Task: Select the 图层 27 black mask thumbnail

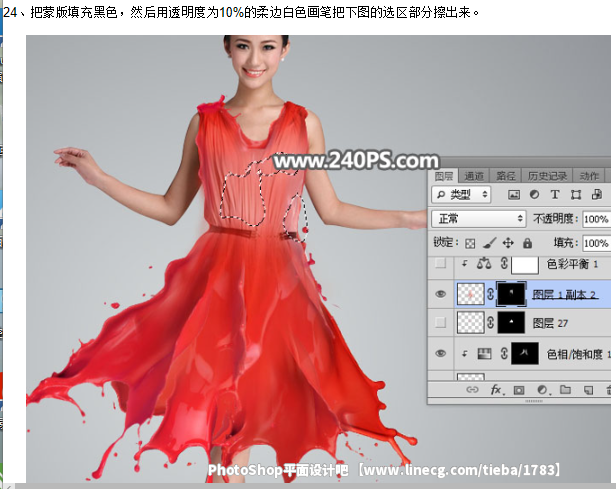Action: (511, 322)
